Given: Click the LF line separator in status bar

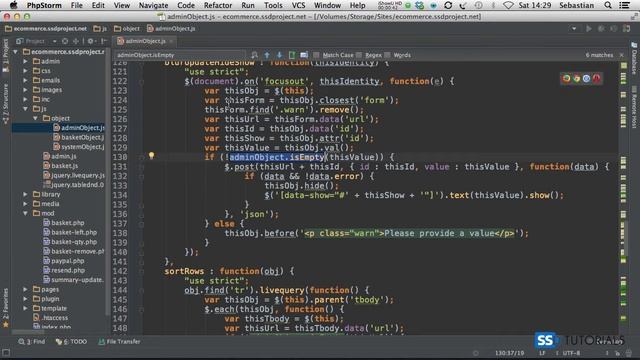Looking at the screenshot, I should [x=542, y=353].
